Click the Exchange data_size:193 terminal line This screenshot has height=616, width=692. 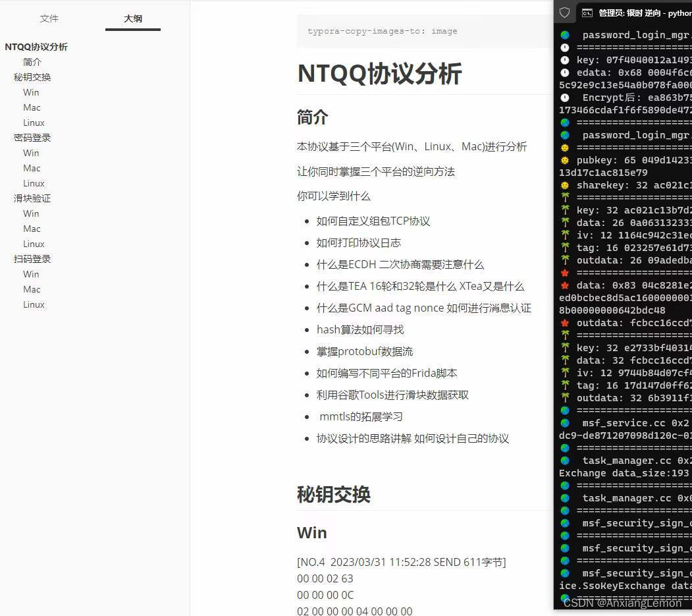(x=625, y=473)
